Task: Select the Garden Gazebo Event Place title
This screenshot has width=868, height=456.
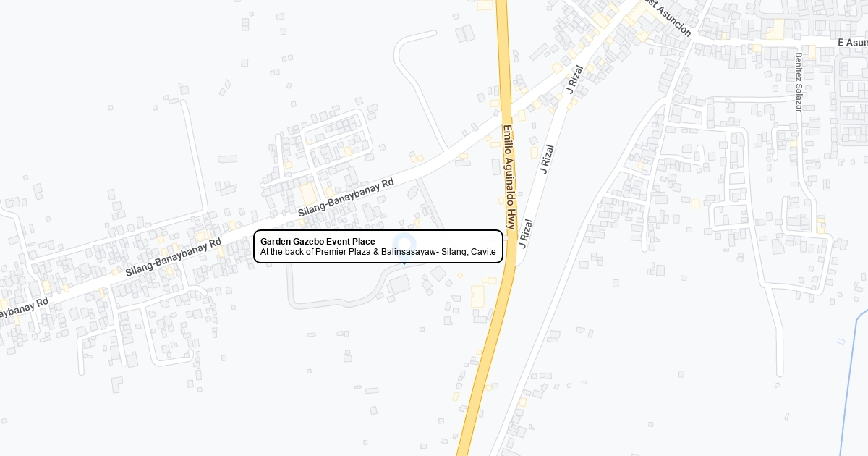Action: (318, 241)
